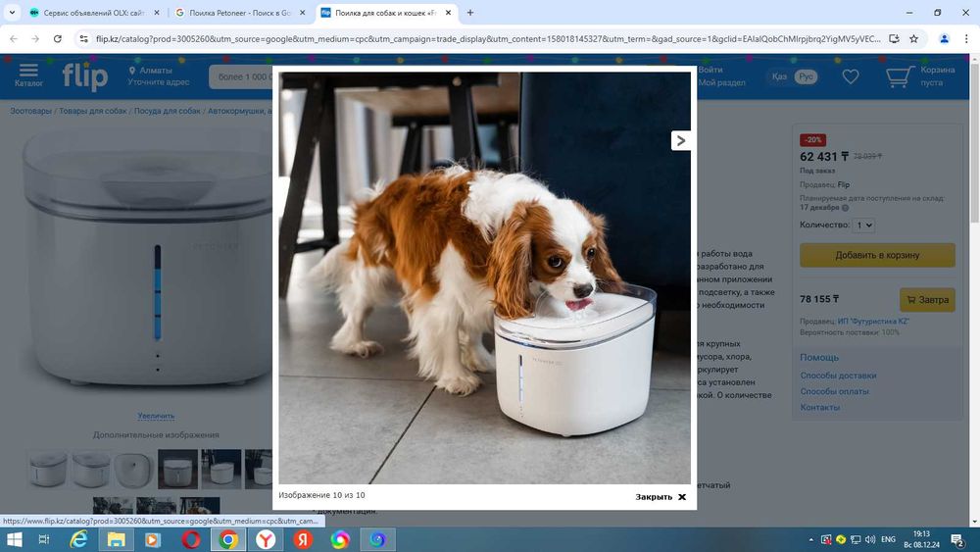Open the Зоотовары breadcrumb
Image resolution: width=980 pixels, height=552 pixels.
pyautogui.click(x=30, y=111)
